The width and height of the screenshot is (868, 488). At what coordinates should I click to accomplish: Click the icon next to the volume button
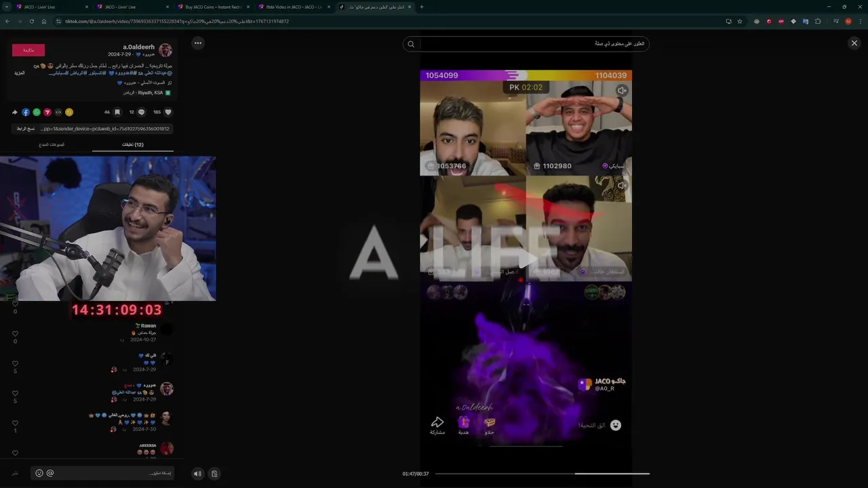point(214,474)
